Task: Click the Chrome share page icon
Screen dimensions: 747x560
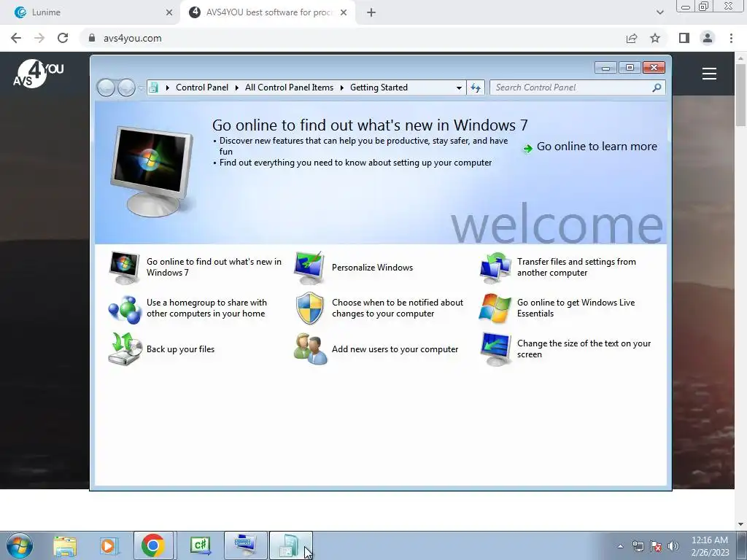Action: click(x=631, y=38)
